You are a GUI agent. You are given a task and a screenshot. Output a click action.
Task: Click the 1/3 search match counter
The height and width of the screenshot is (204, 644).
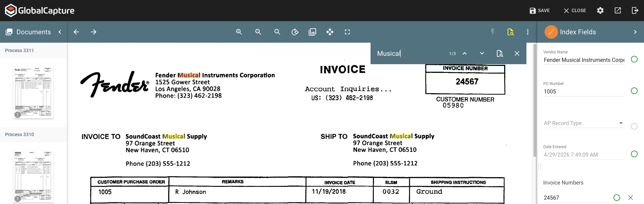[453, 54]
